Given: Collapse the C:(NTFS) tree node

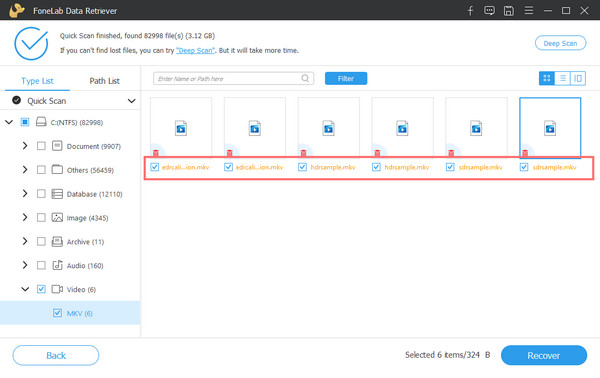Looking at the screenshot, I should [x=9, y=122].
